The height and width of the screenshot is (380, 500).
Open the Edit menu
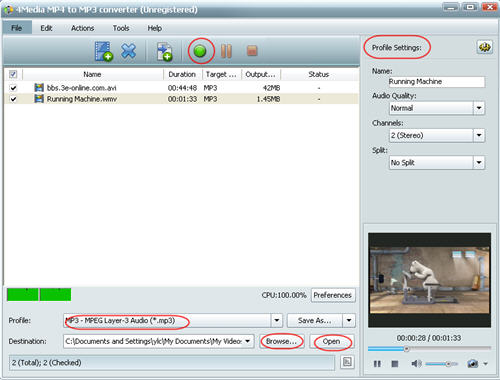point(46,28)
